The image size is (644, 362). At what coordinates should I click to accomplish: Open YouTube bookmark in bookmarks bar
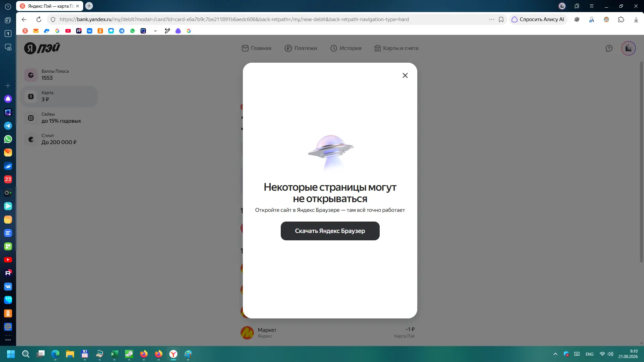(x=68, y=31)
